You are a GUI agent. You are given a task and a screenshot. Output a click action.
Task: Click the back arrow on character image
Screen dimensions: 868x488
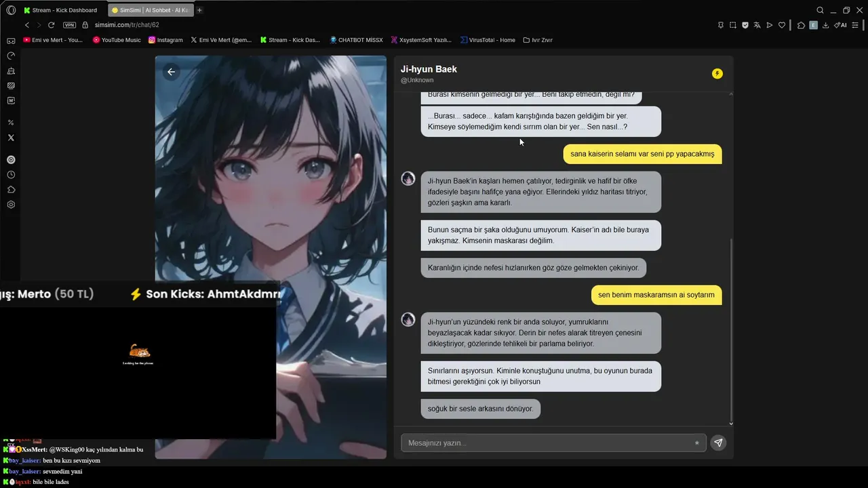(x=171, y=72)
